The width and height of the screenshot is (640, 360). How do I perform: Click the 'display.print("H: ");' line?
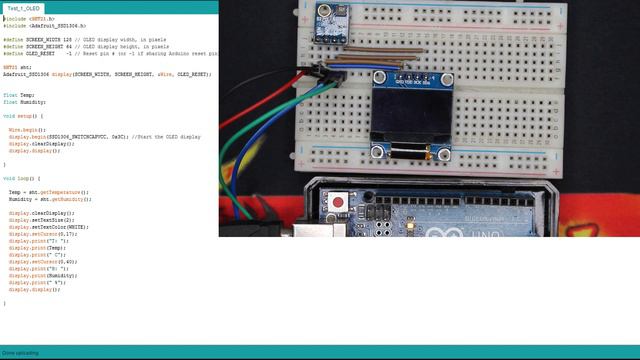tap(39, 269)
